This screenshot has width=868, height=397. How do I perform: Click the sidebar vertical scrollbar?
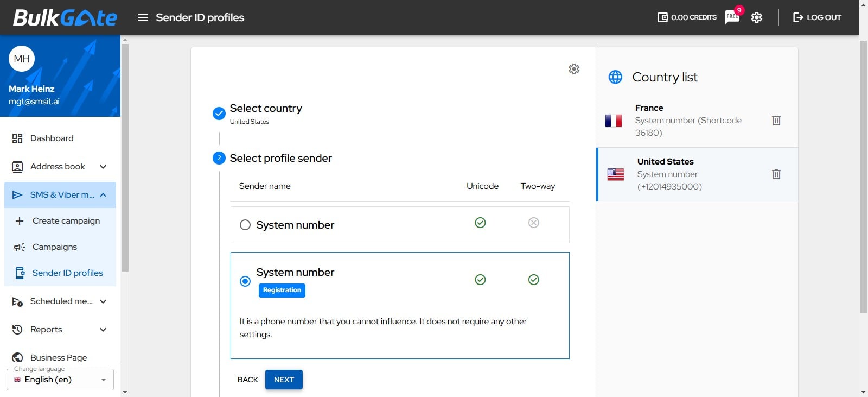point(125,157)
